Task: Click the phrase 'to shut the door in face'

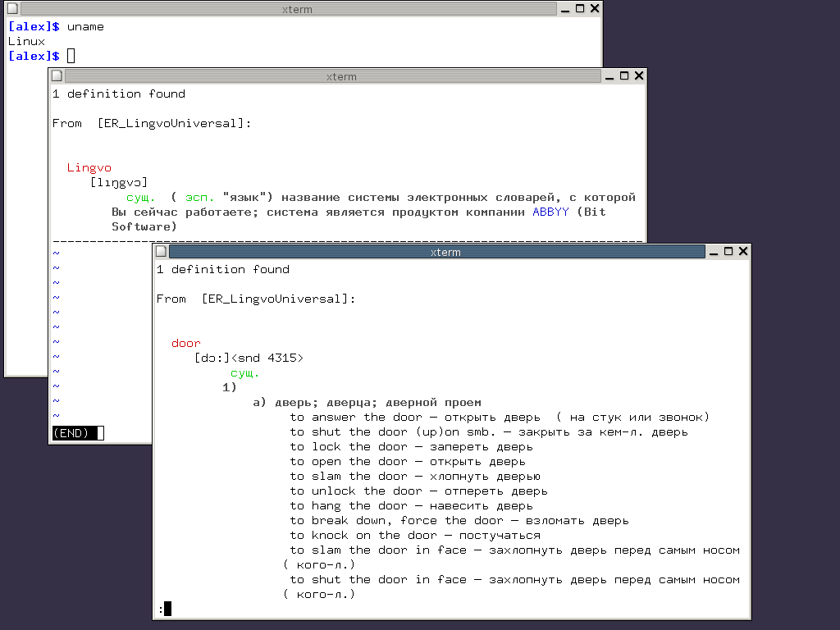Action: pyautogui.click(x=378, y=580)
